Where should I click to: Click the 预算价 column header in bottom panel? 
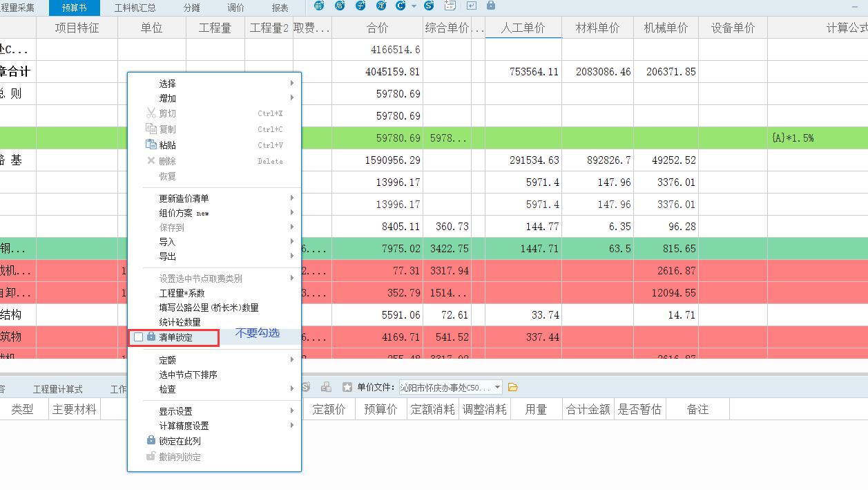[x=380, y=409]
